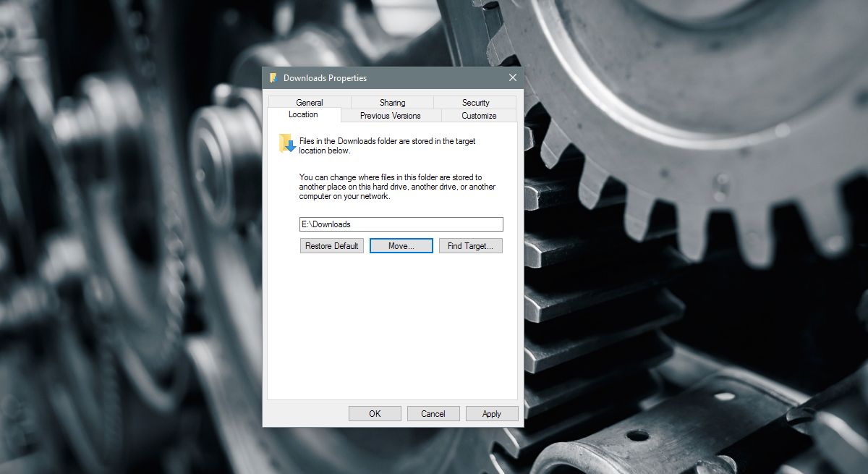
Task: Click the Downloads folder icon in title bar
Action: (x=273, y=77)
